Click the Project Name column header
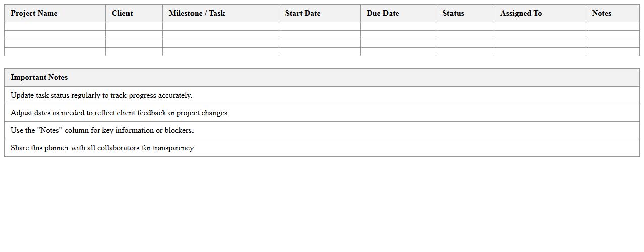 (x=34, y=13)
